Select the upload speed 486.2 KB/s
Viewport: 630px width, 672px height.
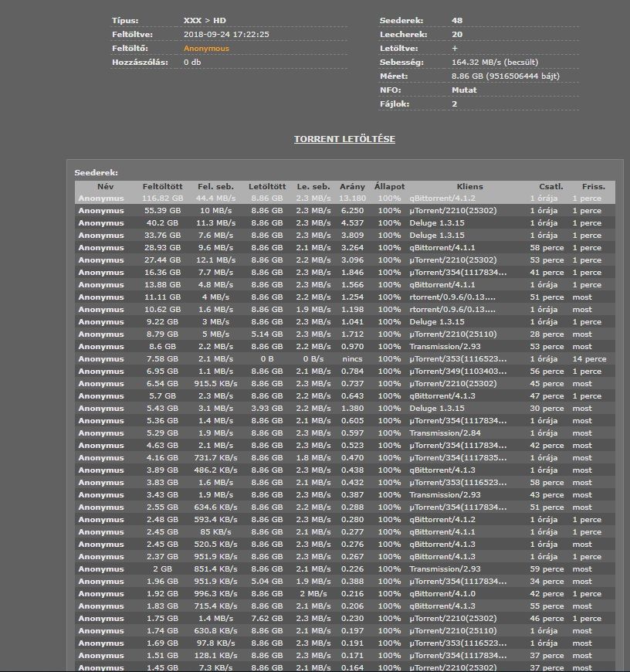point(215,470)
